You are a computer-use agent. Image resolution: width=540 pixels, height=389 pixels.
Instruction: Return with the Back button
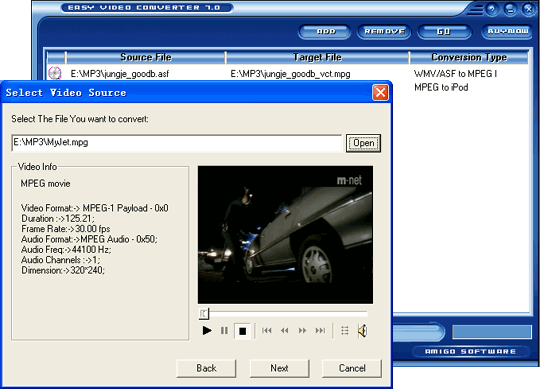click(x=206, y=368)
